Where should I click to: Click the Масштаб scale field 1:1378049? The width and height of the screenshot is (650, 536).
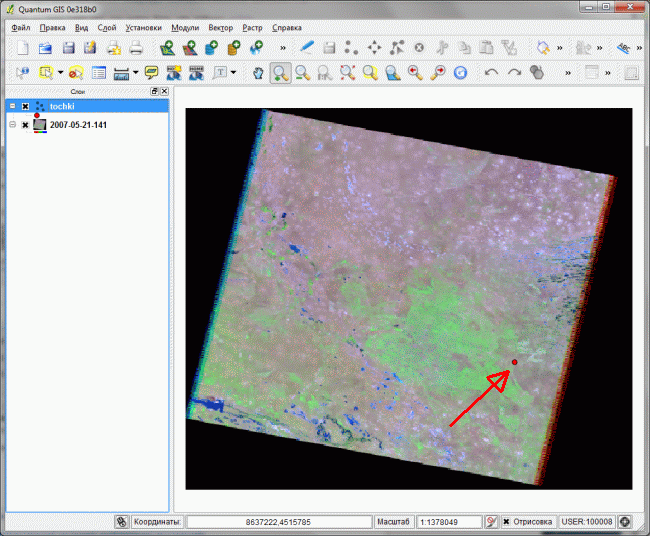pyautogui.click(x=449, y=522)
